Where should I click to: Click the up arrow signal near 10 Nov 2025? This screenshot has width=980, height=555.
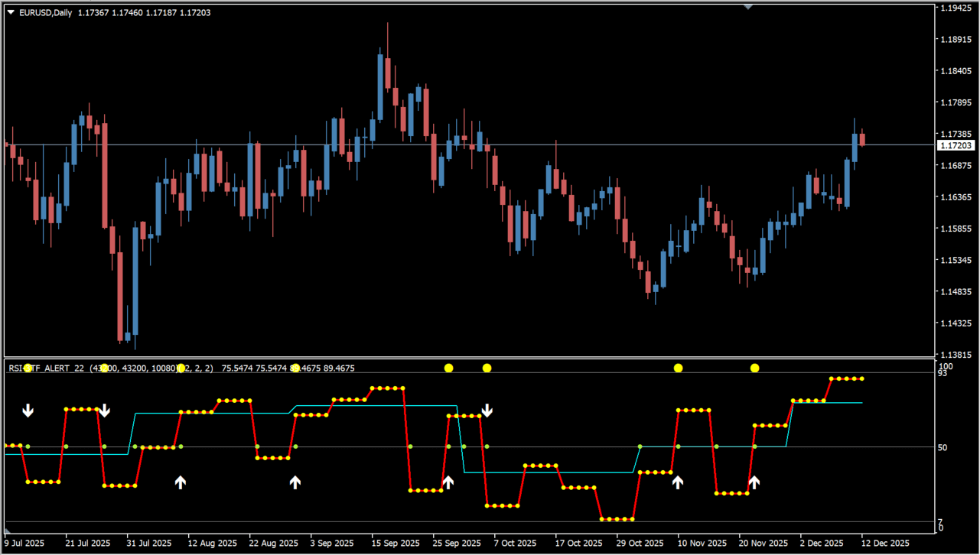pyautogui.click(x=678, y=482)
